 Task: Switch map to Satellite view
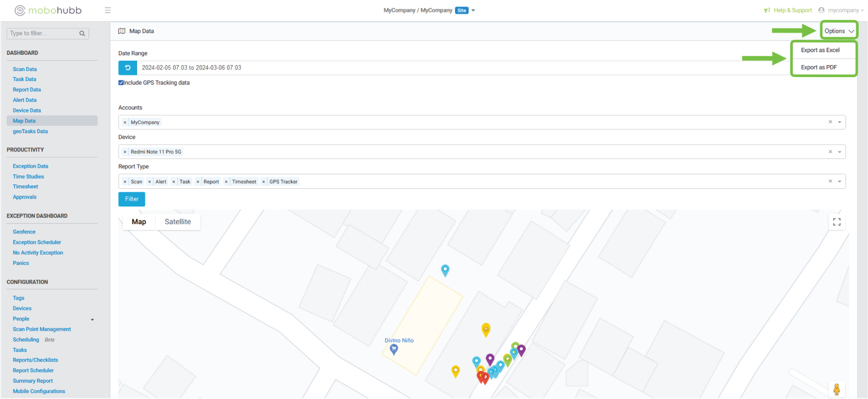tap(177, 222)
